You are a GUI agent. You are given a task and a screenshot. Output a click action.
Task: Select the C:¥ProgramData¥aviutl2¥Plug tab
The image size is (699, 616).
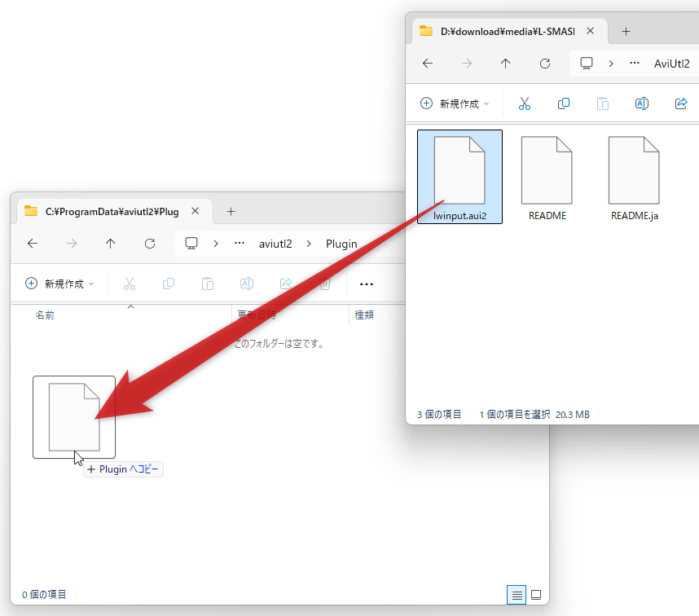click(x=112, y=211)
